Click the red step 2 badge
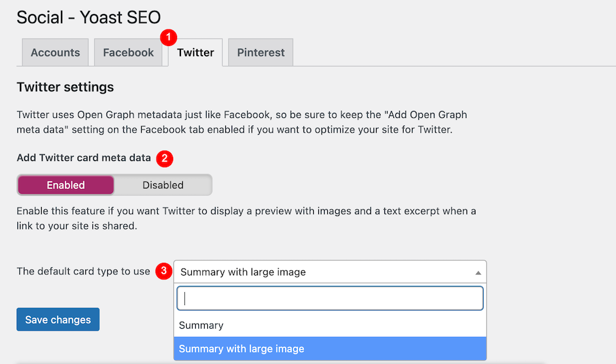616x364 pixels. (165, 158)
